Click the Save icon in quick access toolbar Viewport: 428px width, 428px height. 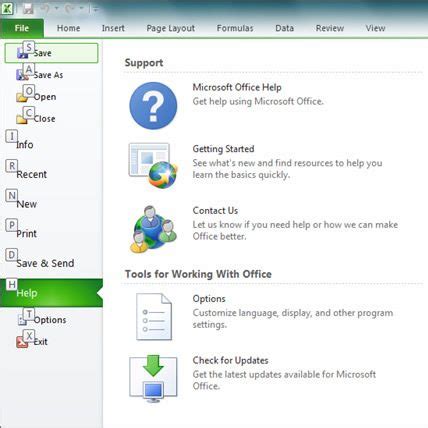click(x=28, y=9)
